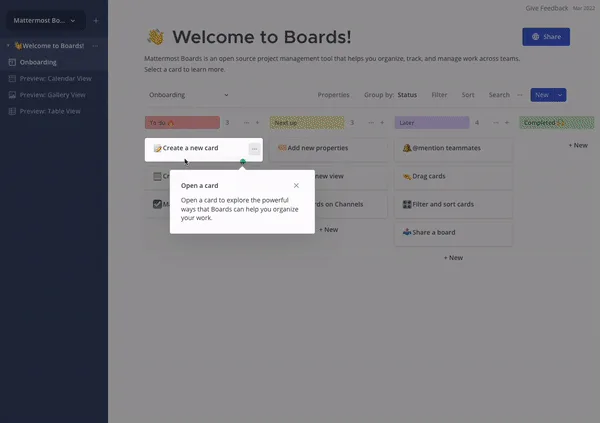Screen dimensions: 600x423
Task: Click the Share button
Action: pos(546,37)
